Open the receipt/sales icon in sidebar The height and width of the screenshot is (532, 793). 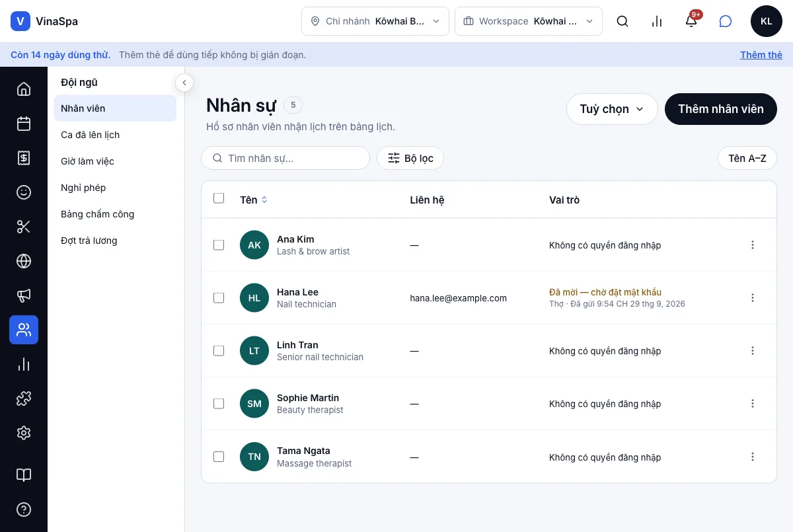pos(24,158)
